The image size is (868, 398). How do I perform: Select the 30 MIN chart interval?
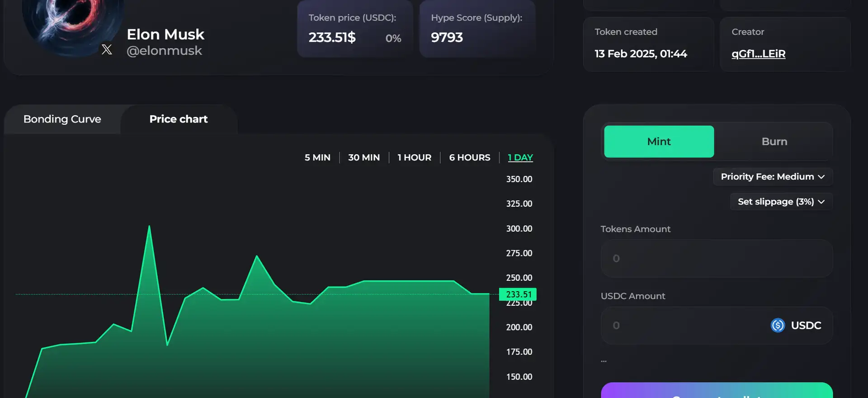[363, 157]
